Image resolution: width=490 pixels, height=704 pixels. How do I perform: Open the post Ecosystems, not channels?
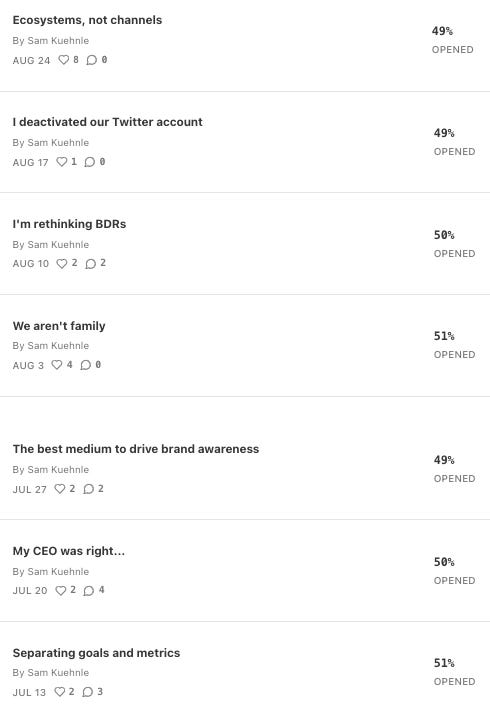[87, 20]
